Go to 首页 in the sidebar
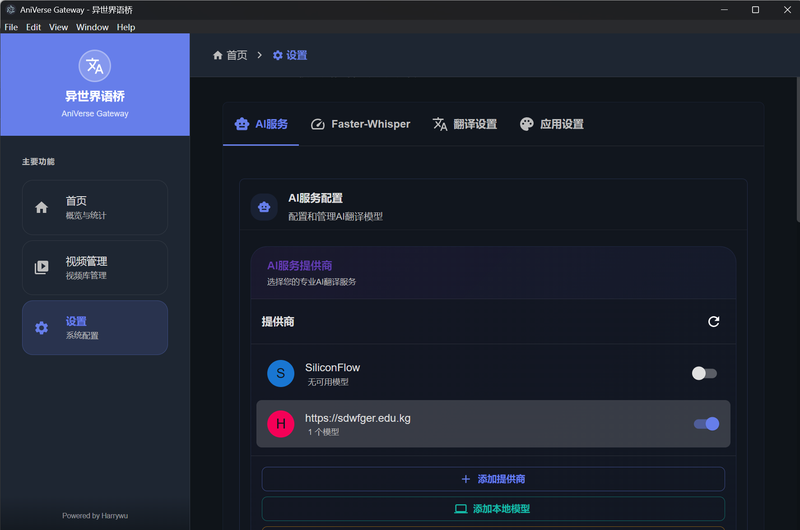 [94, 207]
